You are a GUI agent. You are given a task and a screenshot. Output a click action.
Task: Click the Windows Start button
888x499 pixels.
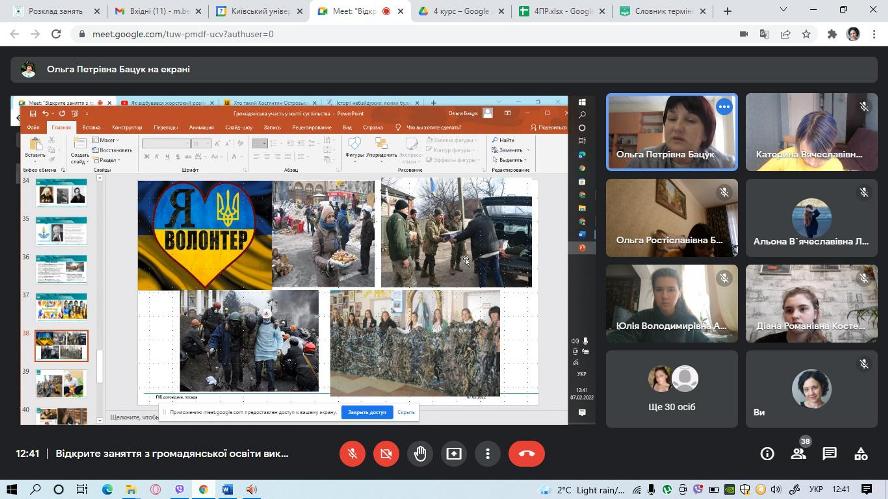point(10,490)
